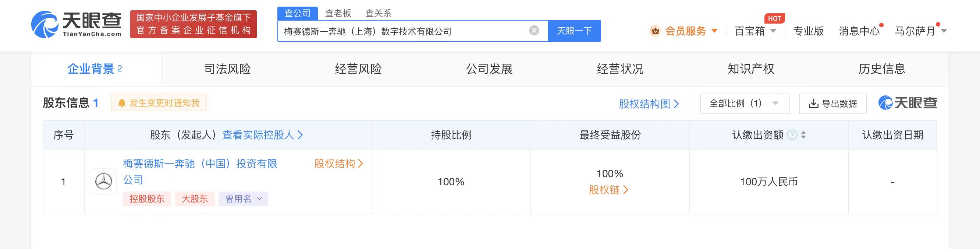
Task: Click the question mark help icon beside 认缴出资额
Action: [x=792, y=135]
